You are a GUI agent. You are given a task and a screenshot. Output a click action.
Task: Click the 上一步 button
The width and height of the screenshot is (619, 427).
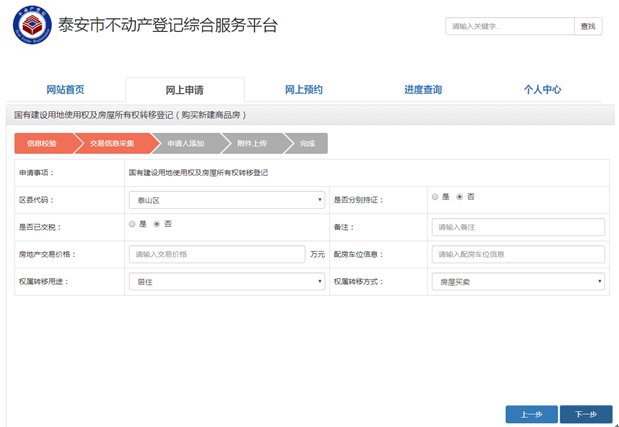tap(531, 414)
